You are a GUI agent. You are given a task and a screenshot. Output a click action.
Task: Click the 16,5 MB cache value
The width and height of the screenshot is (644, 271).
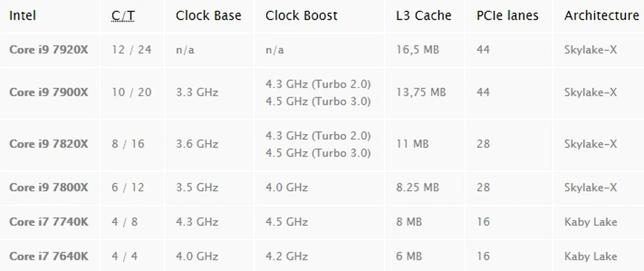click(418, 50)
